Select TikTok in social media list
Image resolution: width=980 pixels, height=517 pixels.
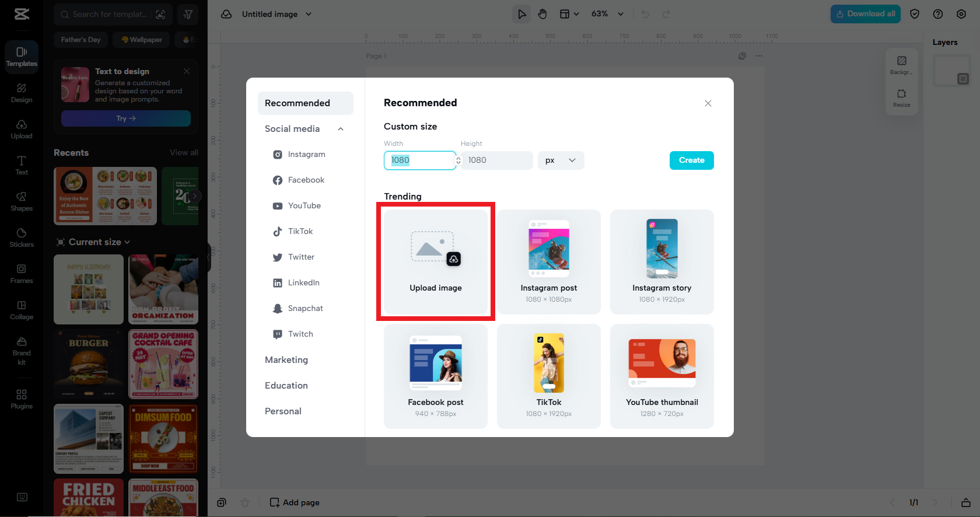[x=306, y=232]
